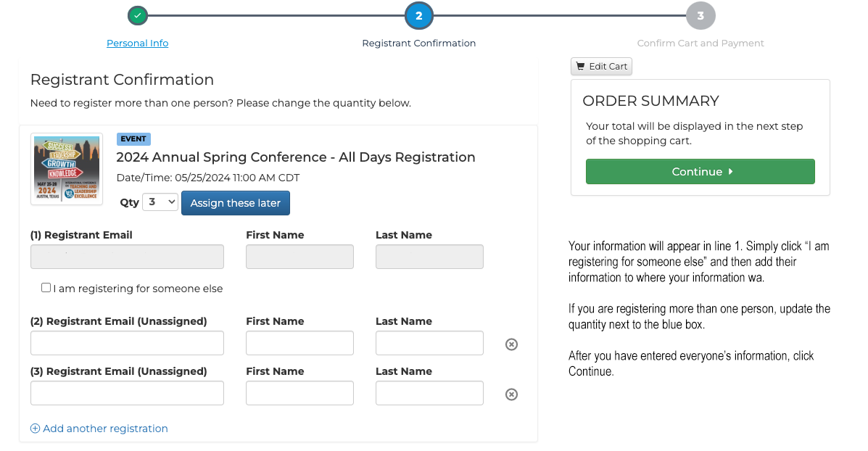868x451 pixels.
Task: Click the plus icon beside Add another registration
Action: tap(35, 428)
